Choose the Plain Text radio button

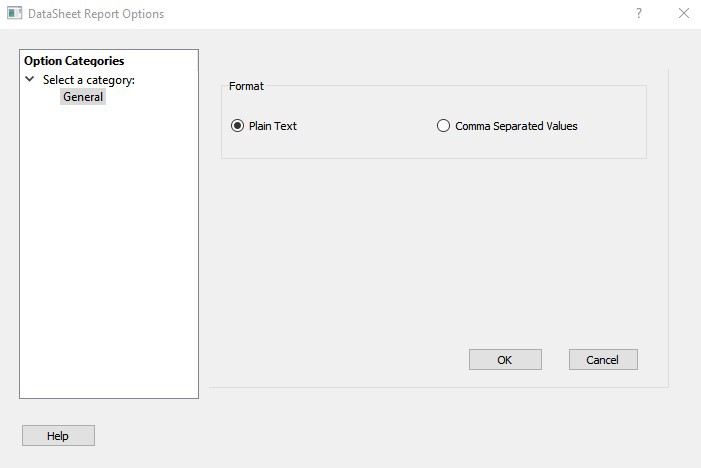pos(237,126)
